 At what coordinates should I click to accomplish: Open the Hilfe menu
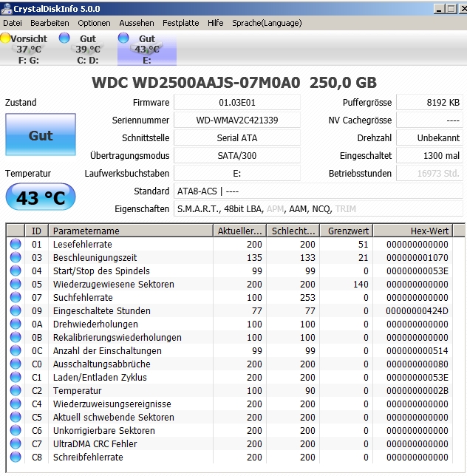tap(216, 23)
